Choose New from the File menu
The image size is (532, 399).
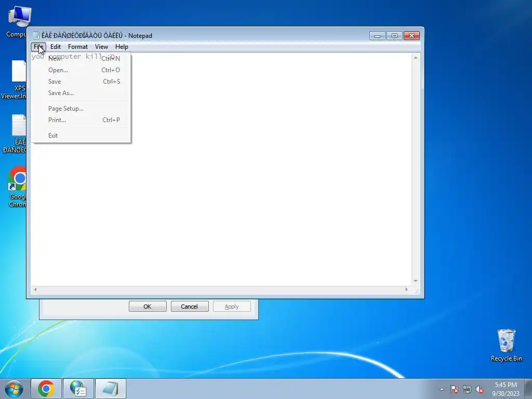point(81,58)
